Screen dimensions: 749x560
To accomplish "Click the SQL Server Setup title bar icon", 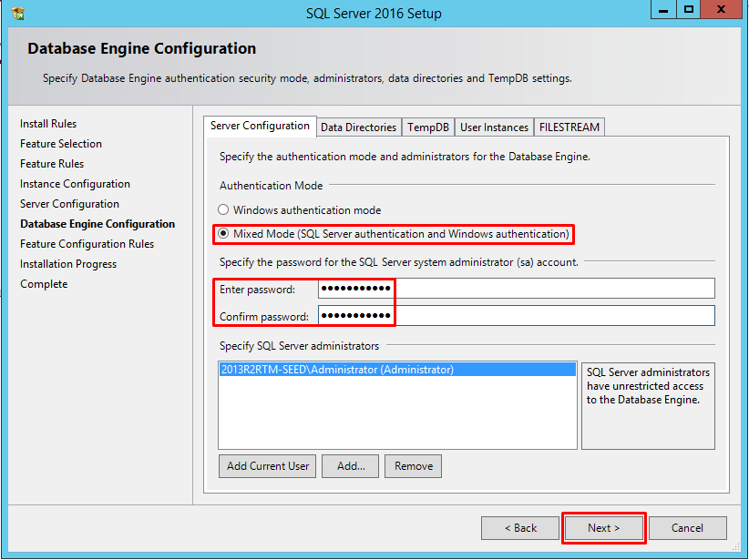I will [x=18, y=14].
